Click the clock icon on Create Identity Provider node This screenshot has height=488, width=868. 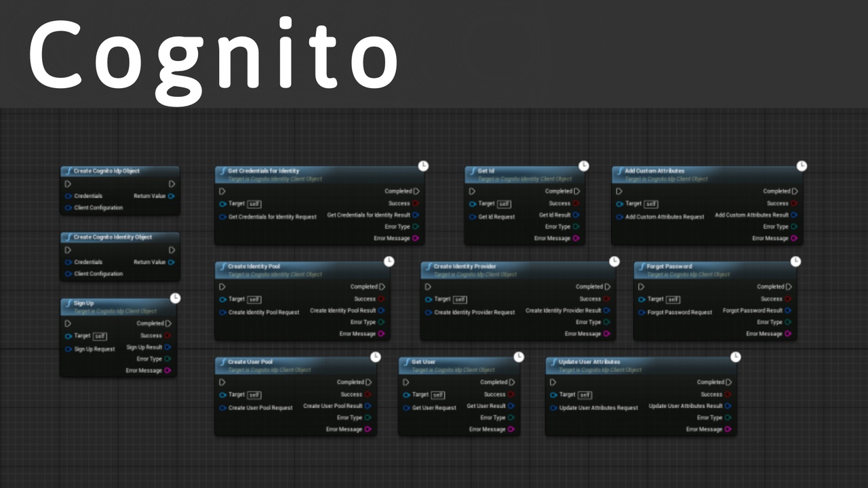pos(614,262)
